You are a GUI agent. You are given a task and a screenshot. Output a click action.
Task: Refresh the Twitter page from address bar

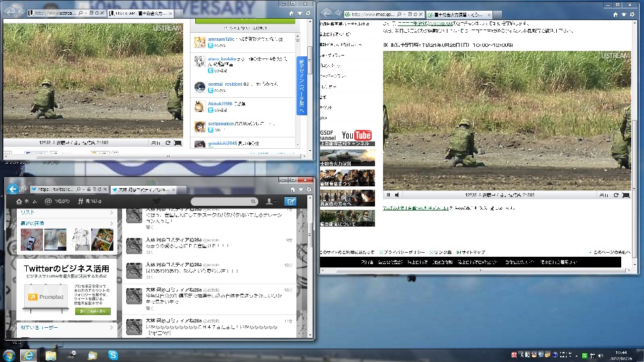click(x=99, y=189)
